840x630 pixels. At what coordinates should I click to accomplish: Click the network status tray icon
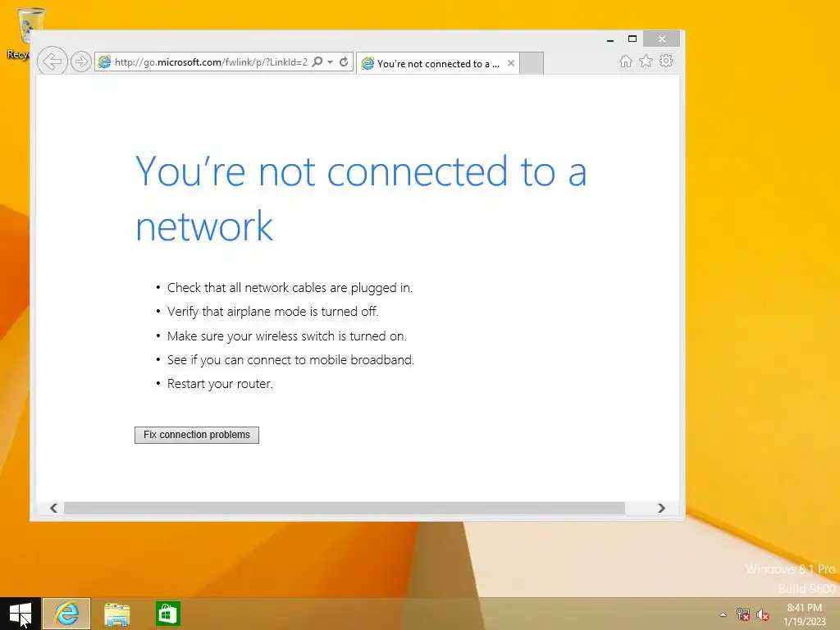point(742,614)
